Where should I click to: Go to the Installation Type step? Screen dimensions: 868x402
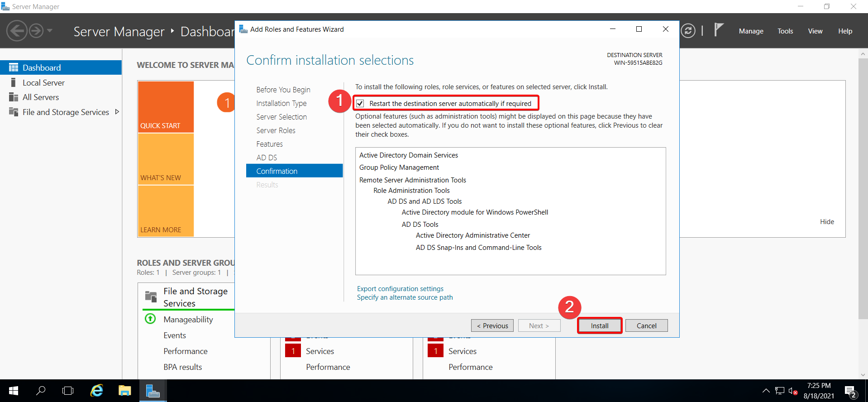pyautogui.click(x=281, y=103)
